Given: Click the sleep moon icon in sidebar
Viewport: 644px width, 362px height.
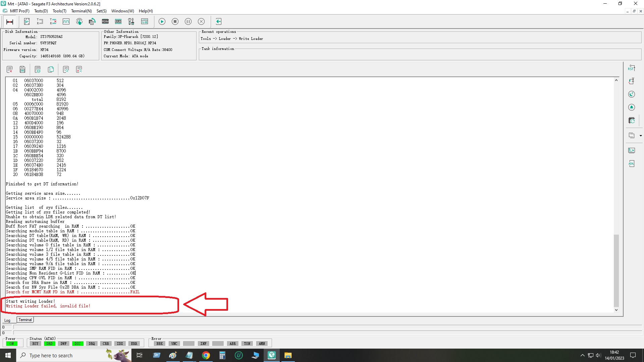Looking at the screenshot, I should [x=632, y=95].
